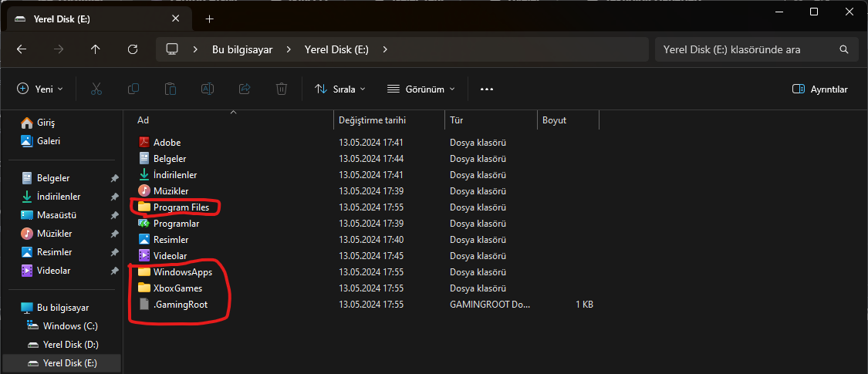This screenshot has width=868, height=374.
Task: Go back with the left arrow
Action: tap(22, 49)
